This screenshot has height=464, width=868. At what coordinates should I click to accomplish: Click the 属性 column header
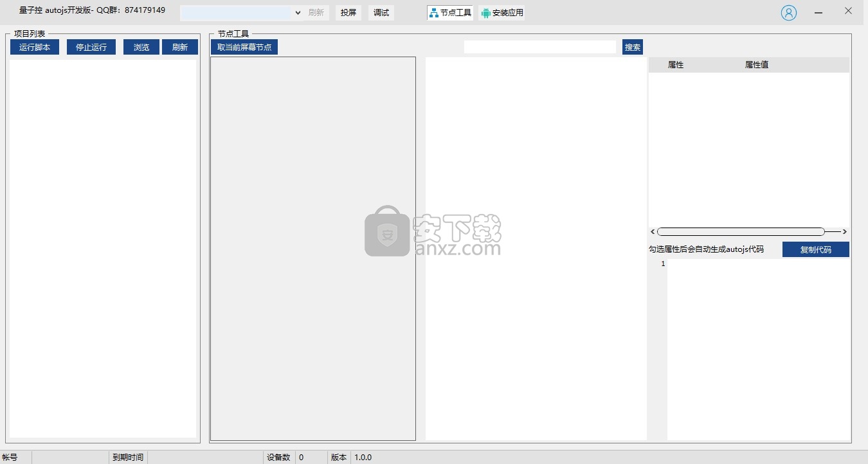coord(676,65)
